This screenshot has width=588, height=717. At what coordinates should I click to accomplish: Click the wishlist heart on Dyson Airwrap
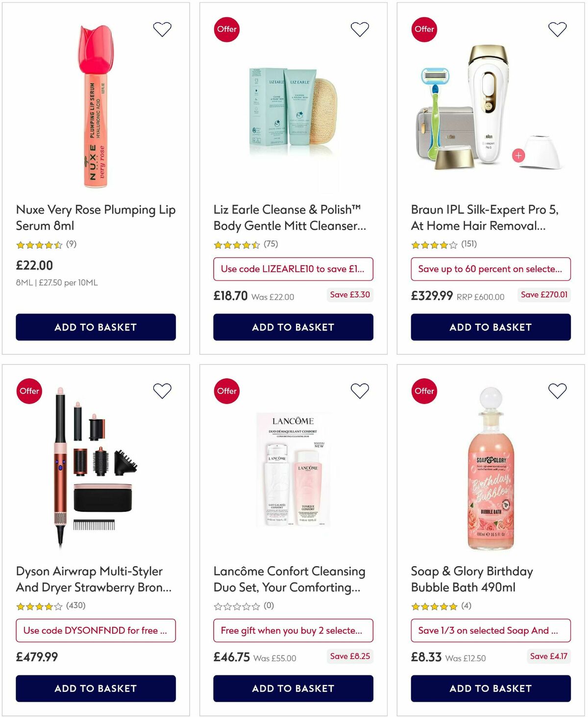click(162, 390)
